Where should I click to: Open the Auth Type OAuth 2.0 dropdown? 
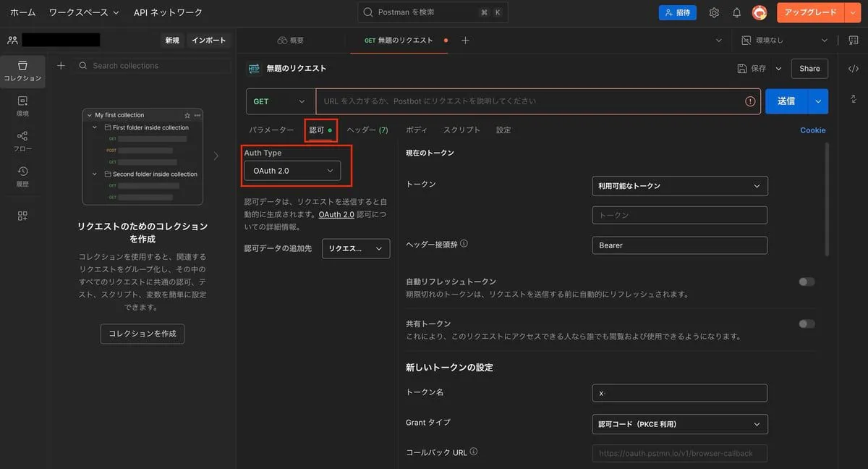(292, 171)
